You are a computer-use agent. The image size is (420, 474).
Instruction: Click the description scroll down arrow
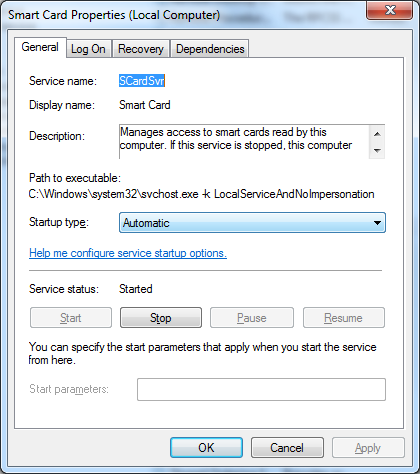tap(377, 150)
